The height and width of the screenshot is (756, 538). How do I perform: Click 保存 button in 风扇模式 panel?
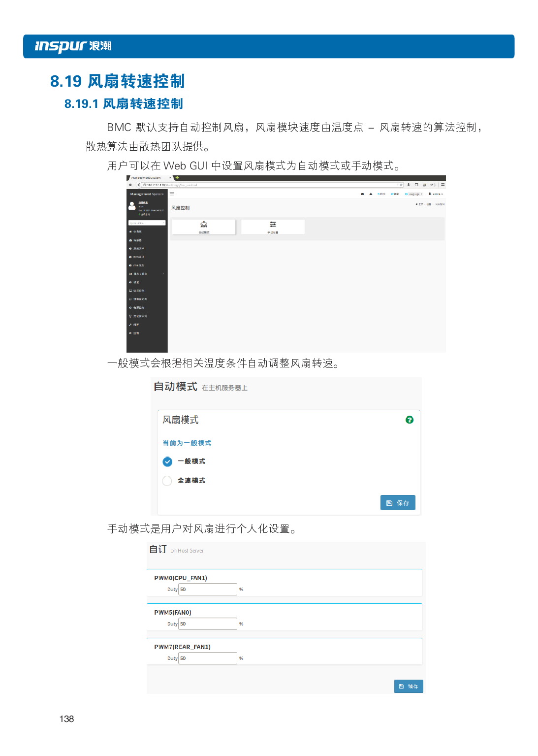coord(398,503)
